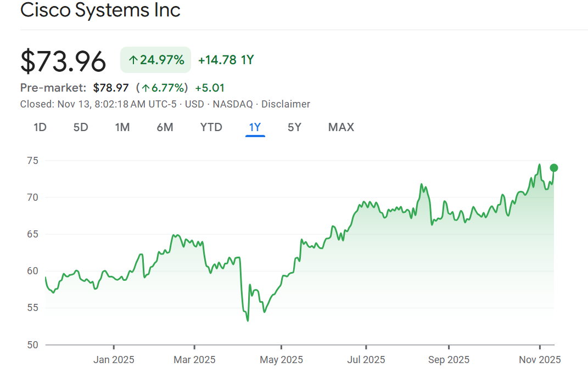Click the Mar 2025 axis label
Viewport: 588px width, 379px height.
tap(194, 360)
